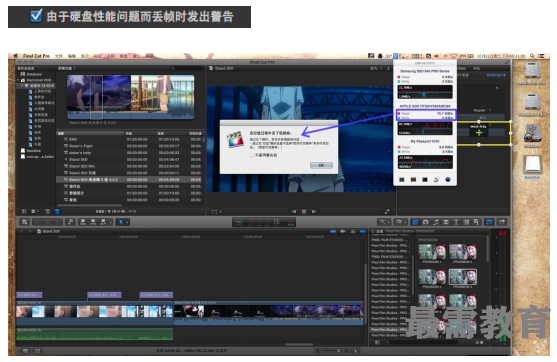Collapse the Macintosh HDD library expander
This screenshot has height=362, width=557.
[x=18, y=80]
